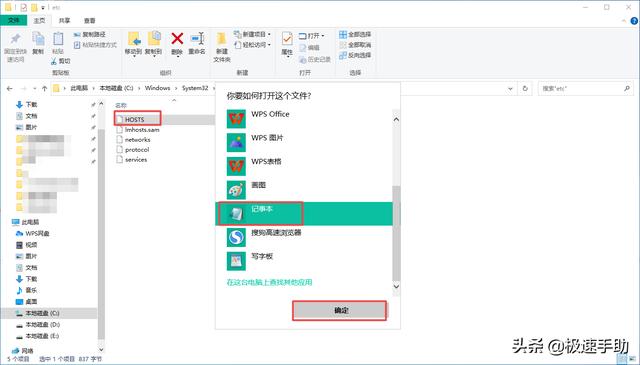Click the Copy (复制) ribbon icon

38,40
